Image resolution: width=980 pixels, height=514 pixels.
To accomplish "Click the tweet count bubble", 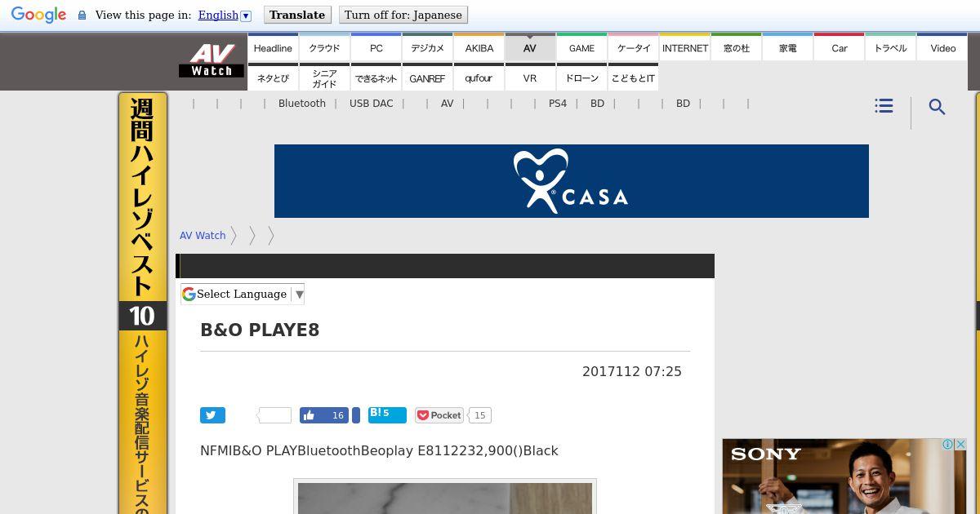I will coord(274,415).
